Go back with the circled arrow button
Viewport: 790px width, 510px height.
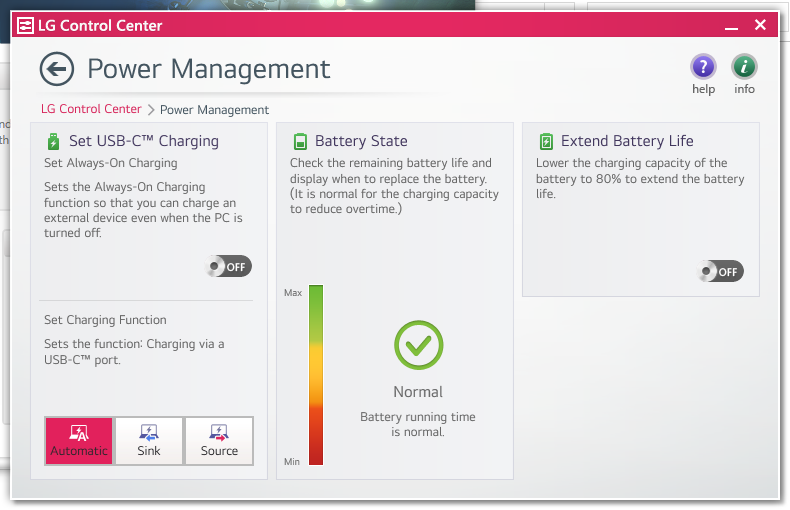[57, 69]
